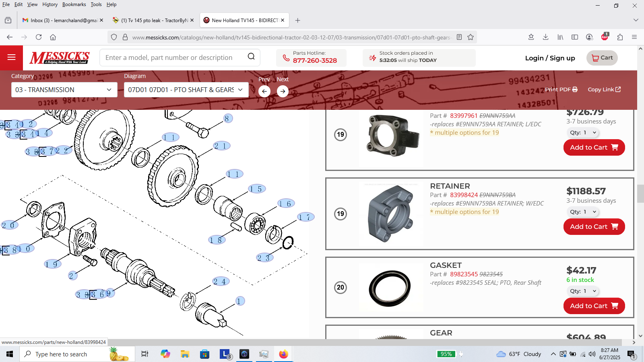Expand the Category transmission dropdown

pos(64,90)
